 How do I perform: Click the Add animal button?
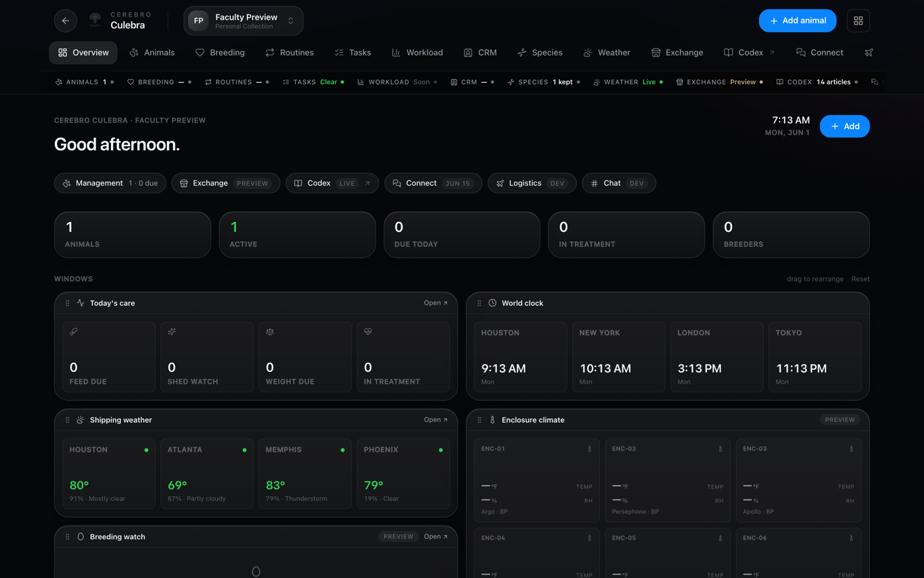(797, 20)
